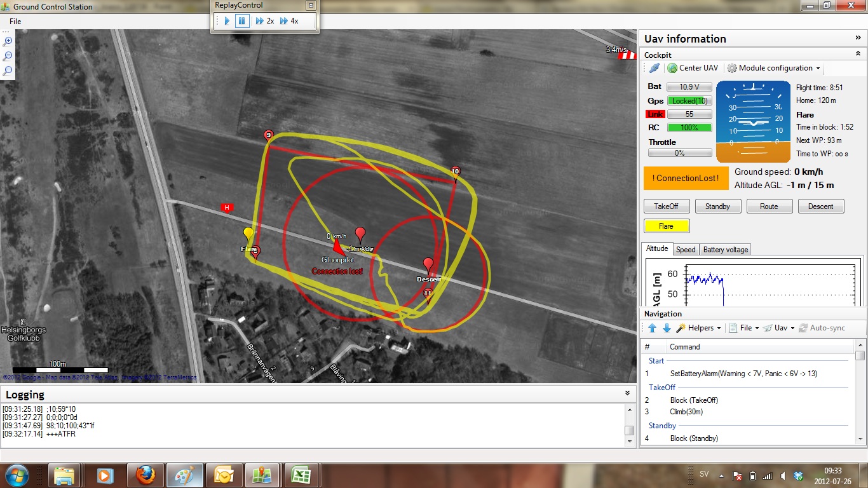
Task: Open Windows Media Player from taskbar
Action: point(105,475)
